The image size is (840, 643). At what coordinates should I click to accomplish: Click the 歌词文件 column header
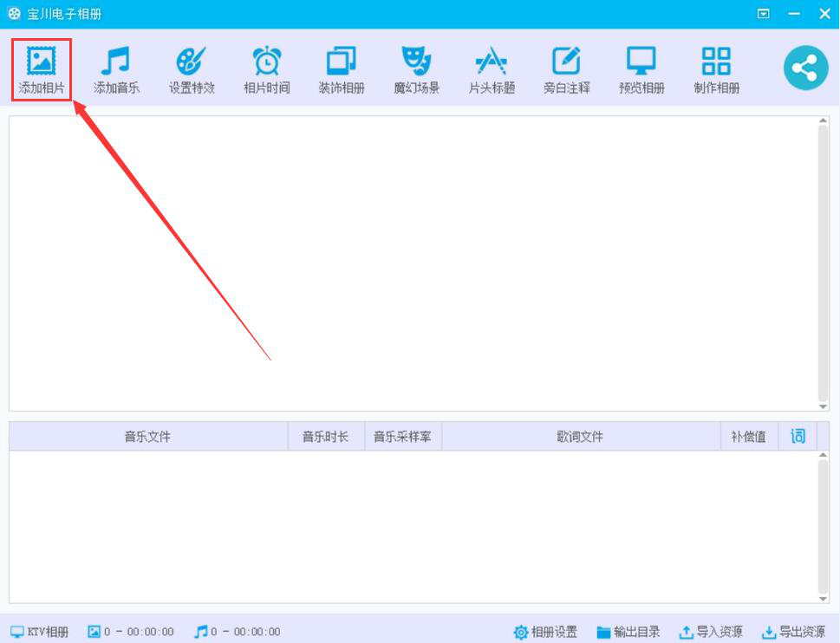580,437
